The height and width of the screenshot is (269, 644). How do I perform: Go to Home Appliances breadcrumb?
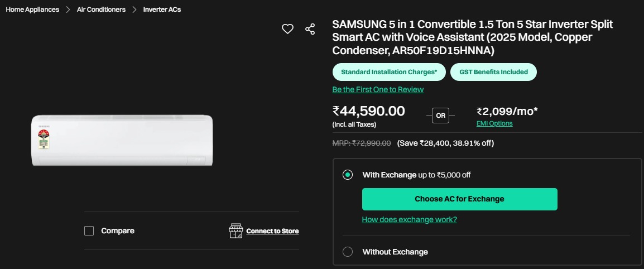(x=32, y=9)
